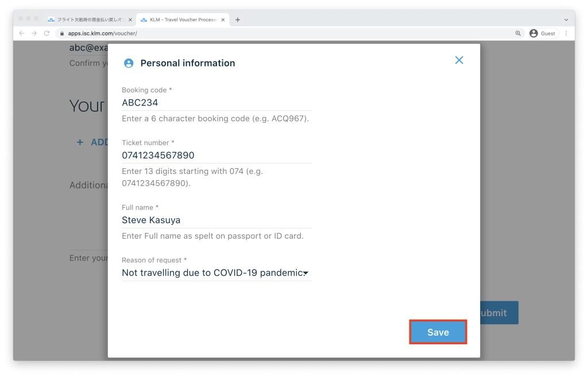Expand the tab search chevron
The height and width of the screenshot is (377, 588).
coord(566,20)
